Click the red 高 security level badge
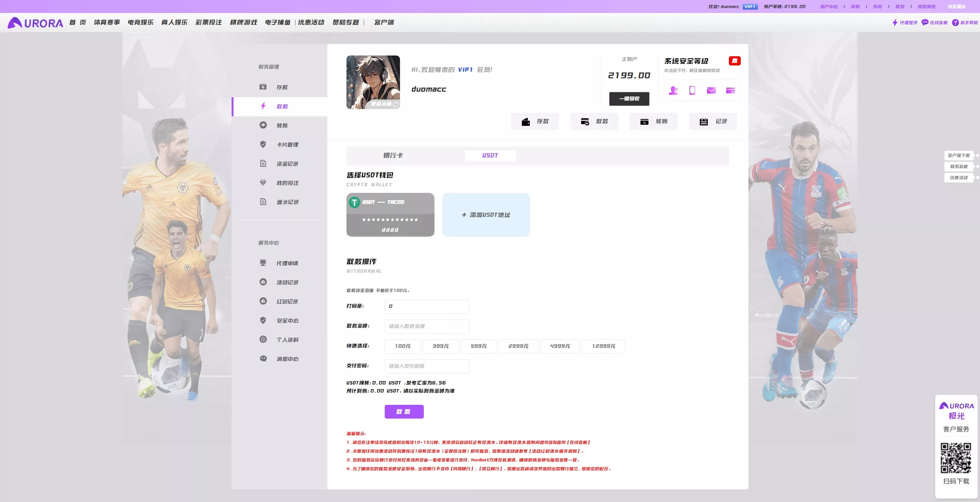Viewport: 980px width, 502px height. (735, 61)
